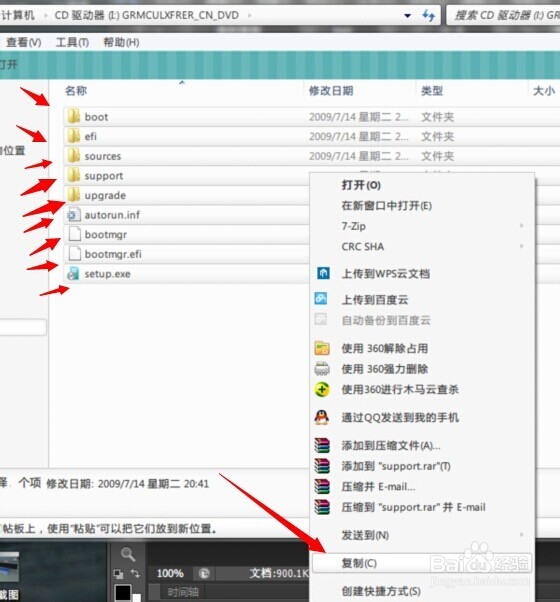Click the Baidu cloud upload icon
Image resolution: width=560 pixels, height=602 pixels.
click(x=321, y=299)
